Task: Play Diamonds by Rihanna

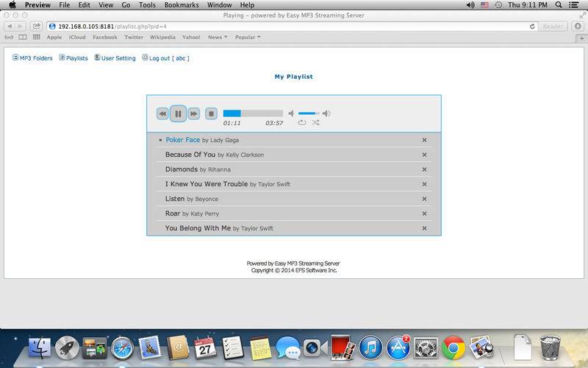Action: [198, 169]
